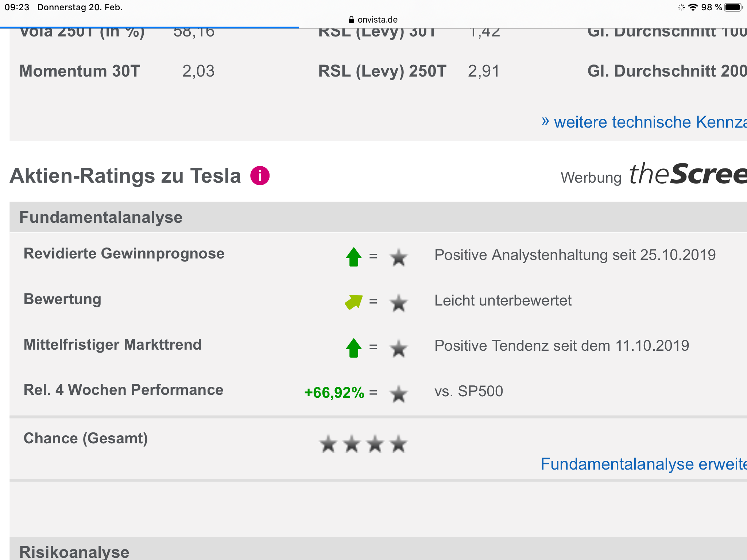This screenshot has width=747, height=560.
Task: Expand the Risikoanalyse section
Action: (74, 552)
